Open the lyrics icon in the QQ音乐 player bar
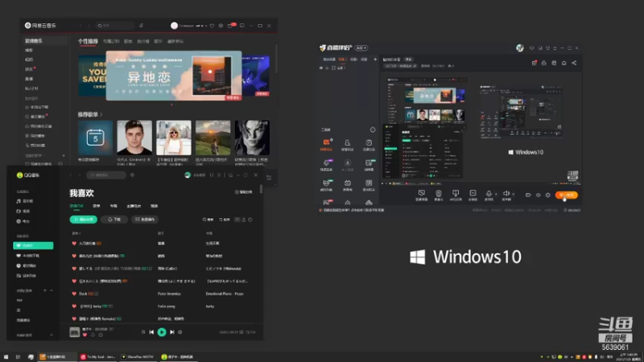The height and width of the screenshot is (362, 644). pos(241,332)
